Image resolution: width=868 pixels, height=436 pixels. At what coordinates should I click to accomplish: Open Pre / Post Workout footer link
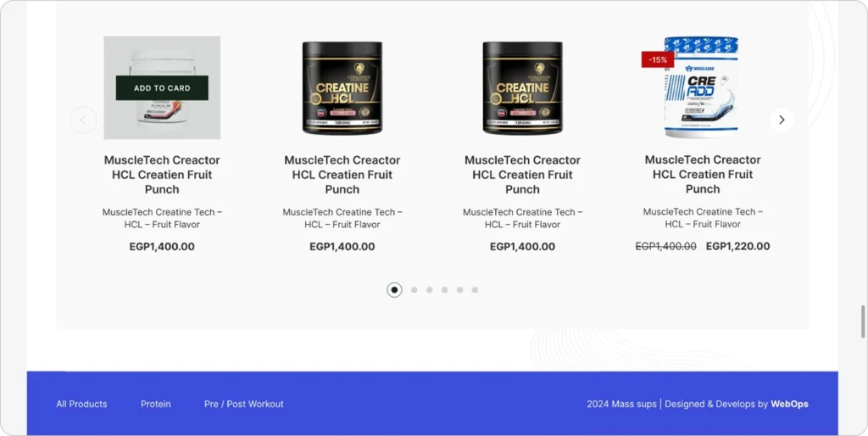coord(243,404)
